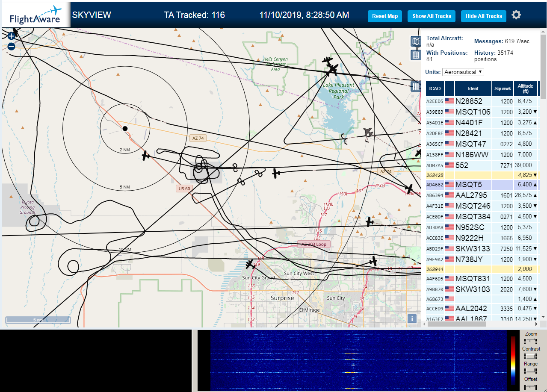Image resolution: width=547 pixels, height=392 pixels.
Task: Open the map attribution info button
Action: [412, 318]
